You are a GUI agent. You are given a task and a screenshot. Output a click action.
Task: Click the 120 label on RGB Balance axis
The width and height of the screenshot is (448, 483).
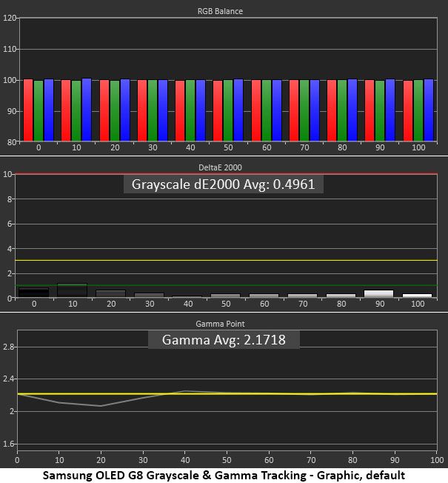(9, 18)
